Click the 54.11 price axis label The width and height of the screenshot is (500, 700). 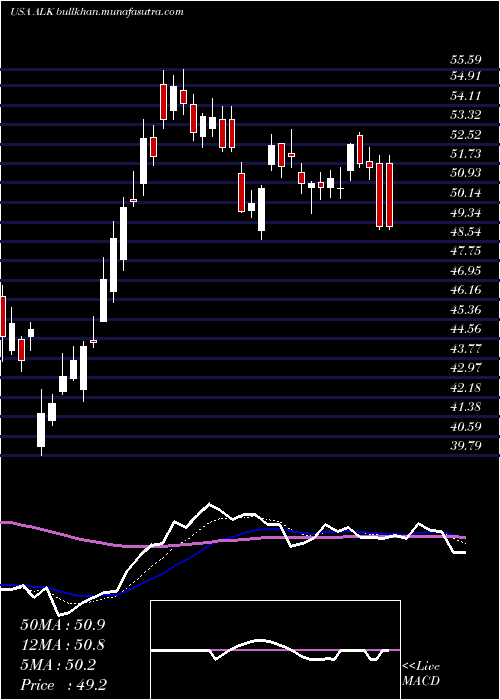[464, 95]
